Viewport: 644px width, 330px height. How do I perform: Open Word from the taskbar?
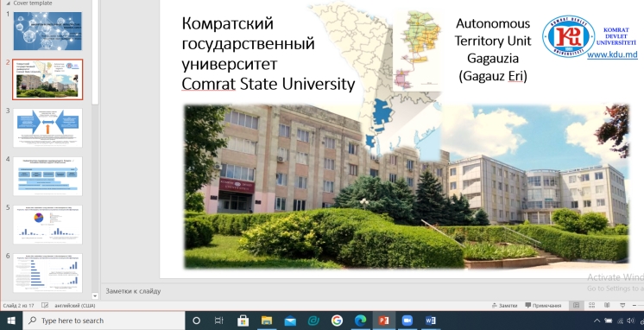(431, 320)
